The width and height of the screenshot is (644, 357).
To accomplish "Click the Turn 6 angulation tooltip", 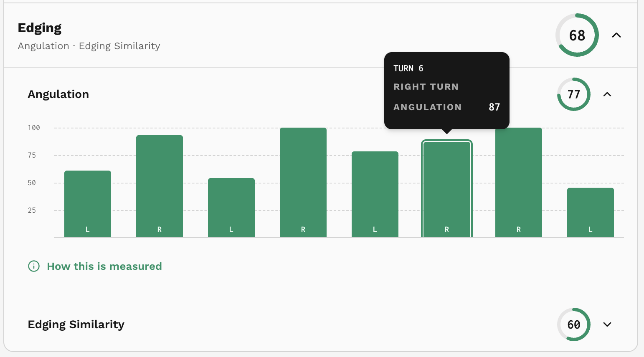I will [447, 91].
